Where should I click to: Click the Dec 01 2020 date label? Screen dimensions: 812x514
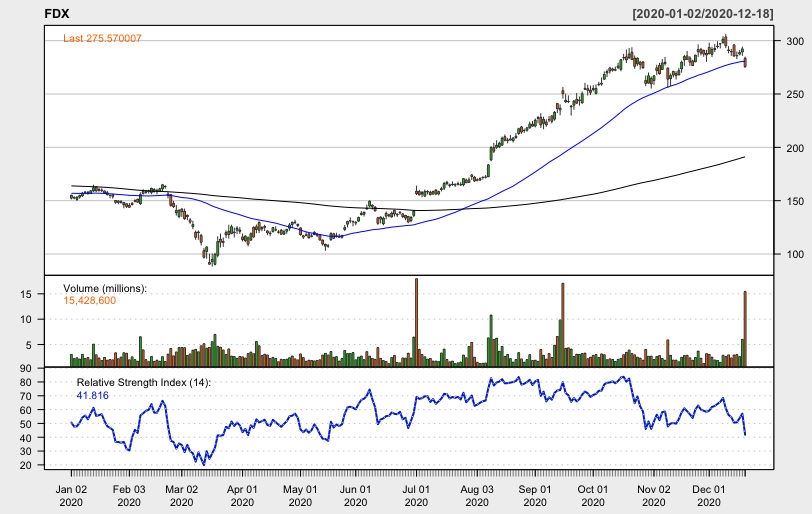709,495
